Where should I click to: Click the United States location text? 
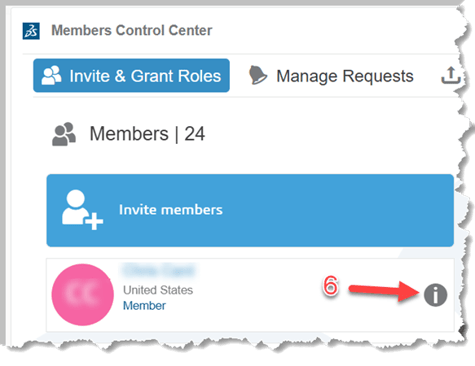[158, 290]
